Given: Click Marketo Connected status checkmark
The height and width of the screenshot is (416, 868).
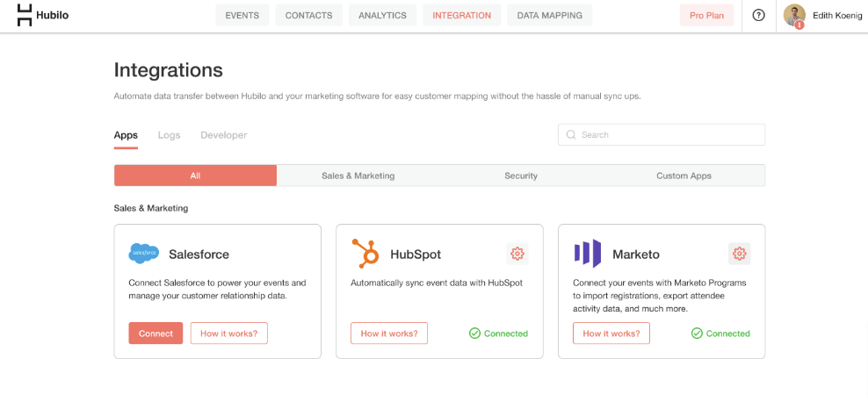Looking at the screenshot, I should tap(697, 333).
